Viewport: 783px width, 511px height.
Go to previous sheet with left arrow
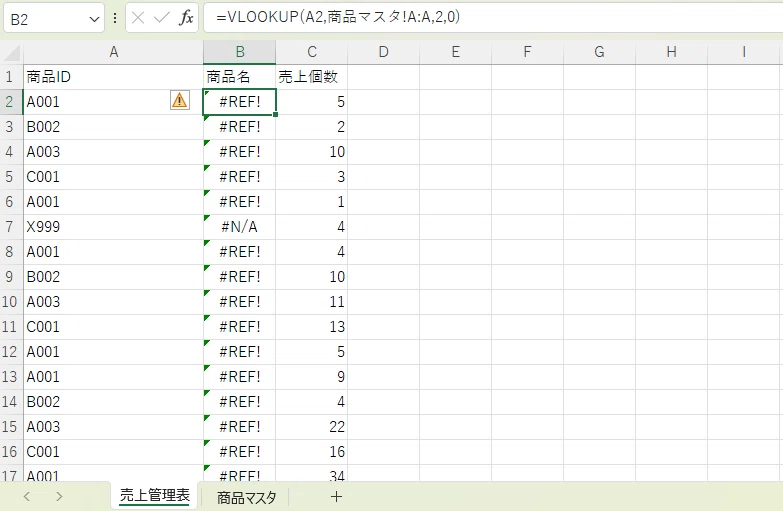pos(27,497)
